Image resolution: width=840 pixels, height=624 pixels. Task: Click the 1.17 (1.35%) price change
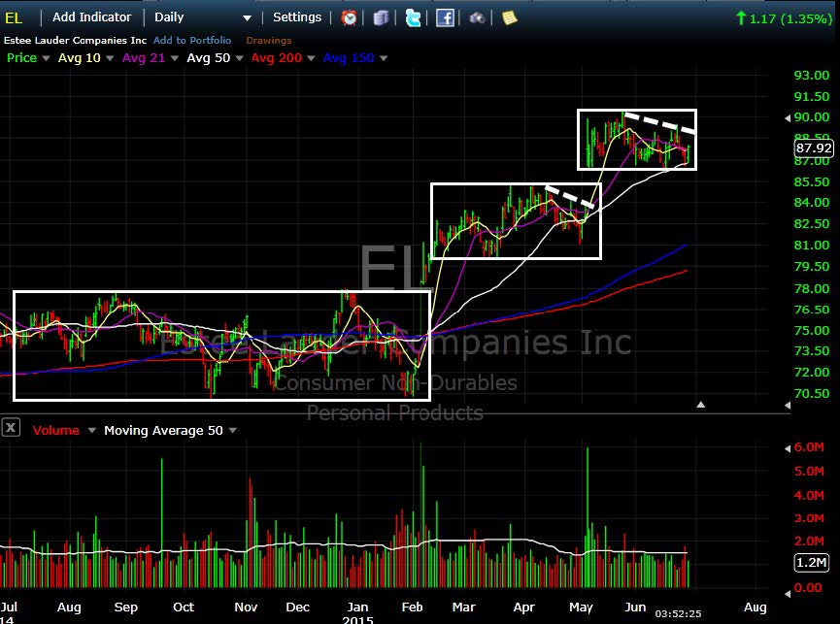pos(785,18)
